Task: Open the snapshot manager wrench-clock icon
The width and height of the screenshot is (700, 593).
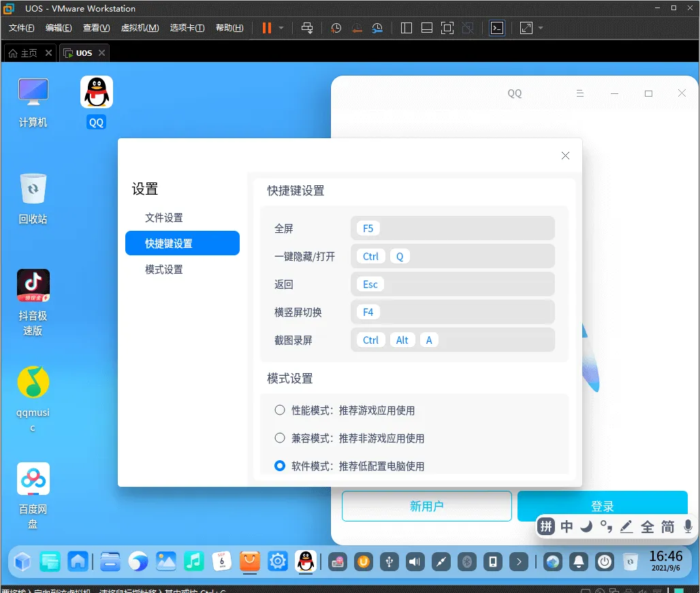Action: coord(377,28)
